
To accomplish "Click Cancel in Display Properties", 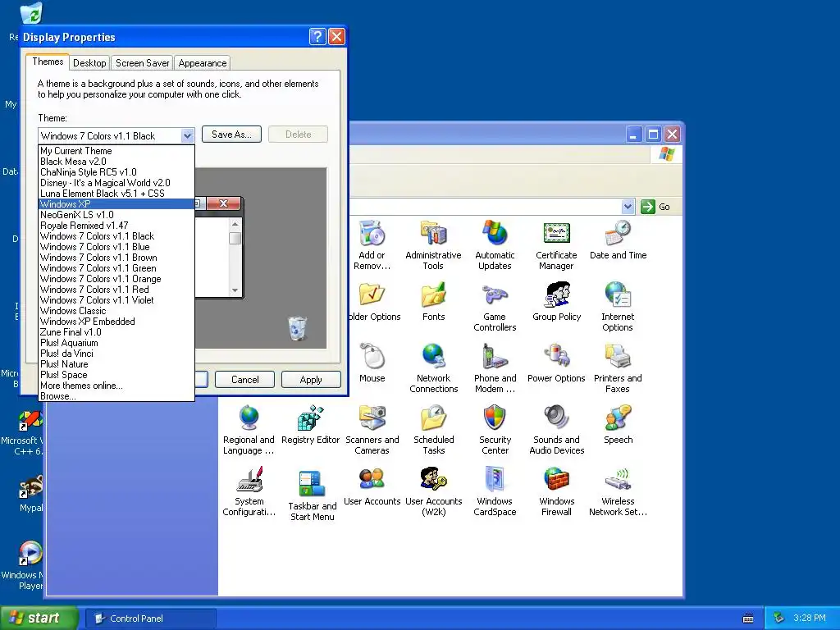I will pyautogui.click(x=244, y=379).
